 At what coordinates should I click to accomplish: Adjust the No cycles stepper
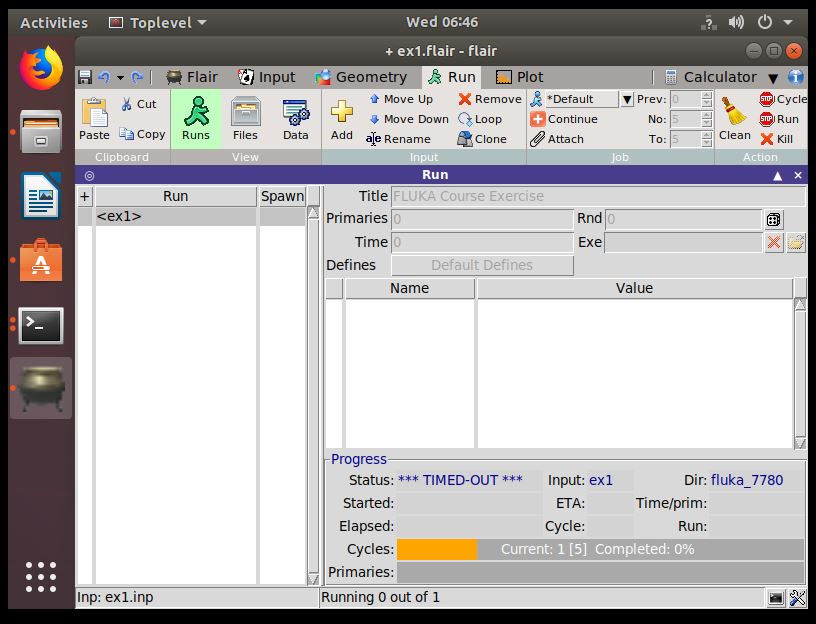(x=706, y=119)
